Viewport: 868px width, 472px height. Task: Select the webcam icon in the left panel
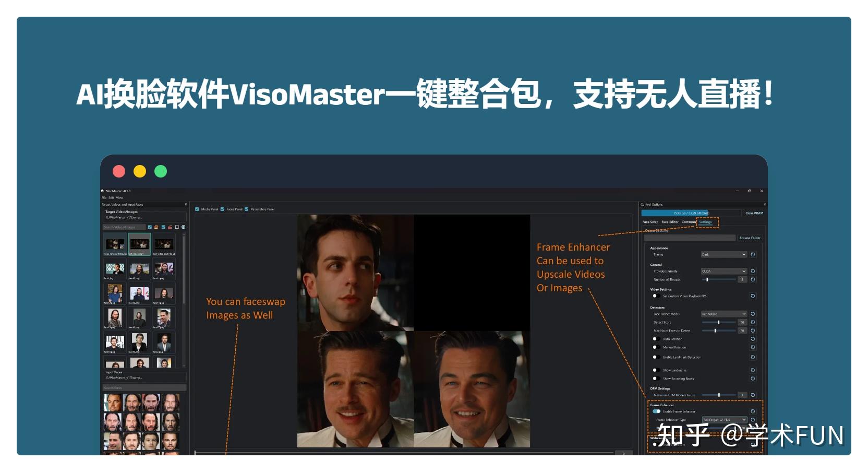[184, 227]
